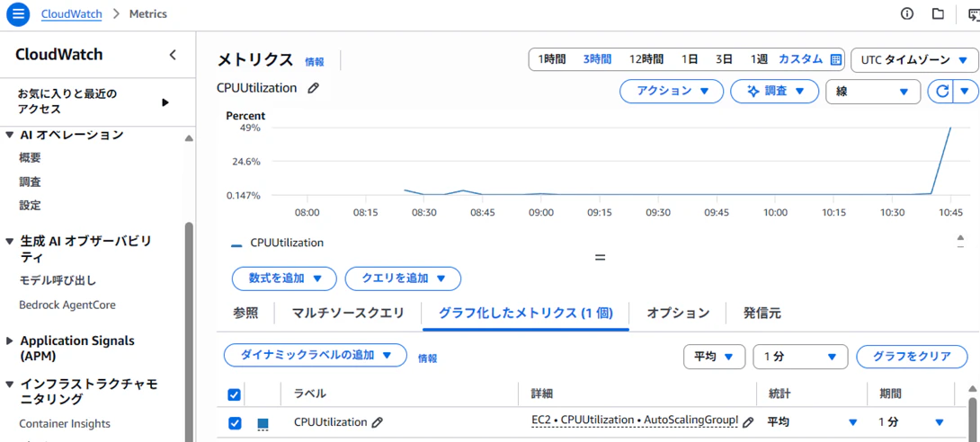
Task: Open UTC タイムゾーン dropdown
Action: [913, 60]
